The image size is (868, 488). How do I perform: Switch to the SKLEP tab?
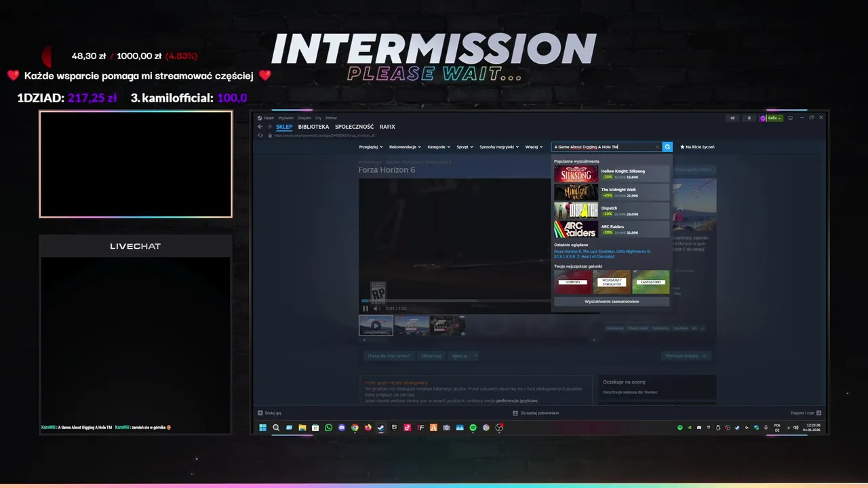click(284, 127)
